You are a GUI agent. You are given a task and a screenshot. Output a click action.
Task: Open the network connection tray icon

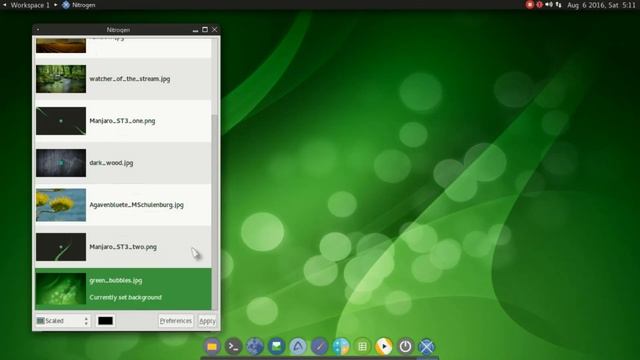point(559,5)
